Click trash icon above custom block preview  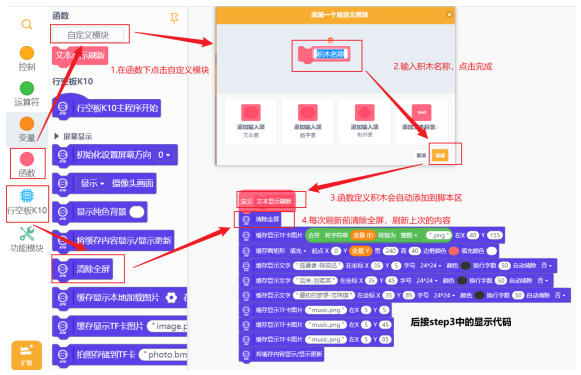click(330, 40)
